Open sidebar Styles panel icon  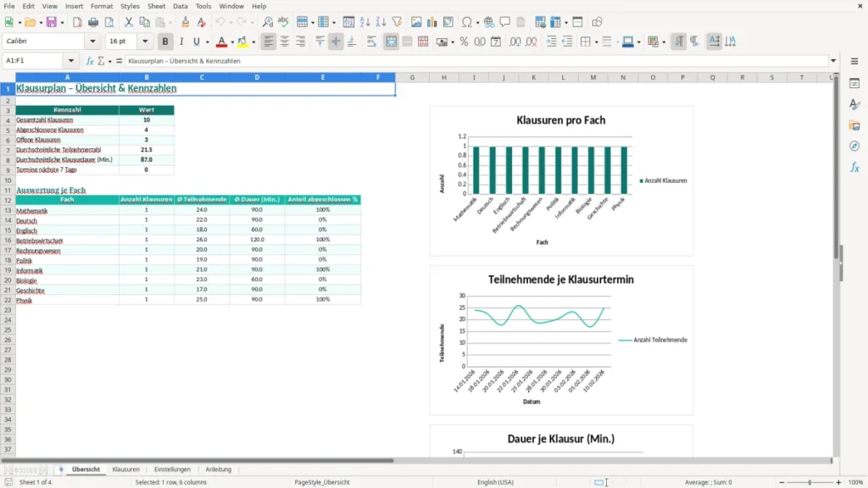pos(854,104)
